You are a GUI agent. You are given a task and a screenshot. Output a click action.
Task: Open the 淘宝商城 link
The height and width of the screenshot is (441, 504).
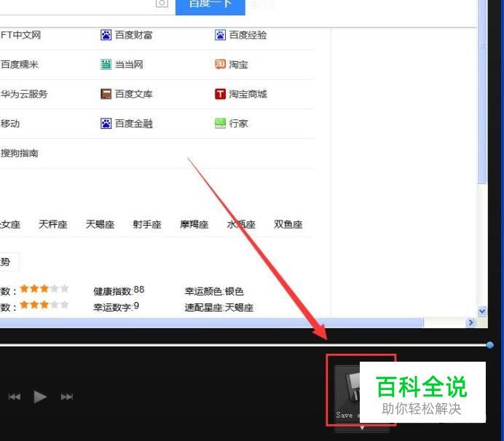click(248, 94)
